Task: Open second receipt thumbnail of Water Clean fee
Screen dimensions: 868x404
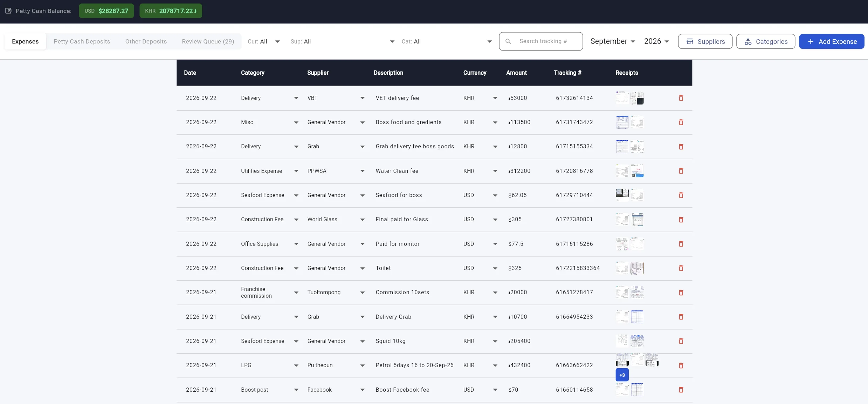Action: click(637, 171)
